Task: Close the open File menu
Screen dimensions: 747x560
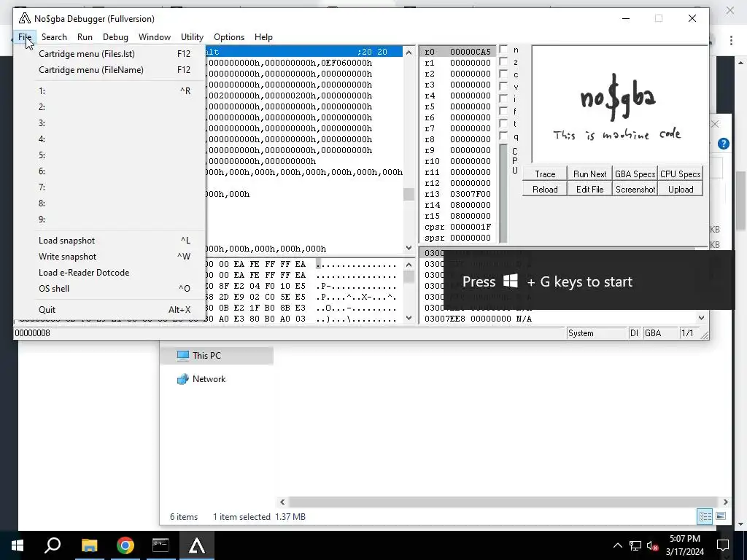Action: tap(25, 37)
